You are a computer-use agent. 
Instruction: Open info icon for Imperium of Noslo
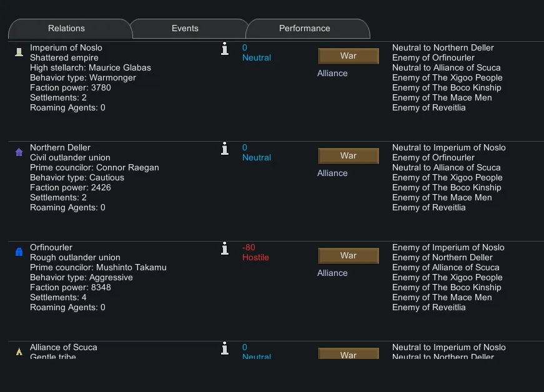[225, 49]
